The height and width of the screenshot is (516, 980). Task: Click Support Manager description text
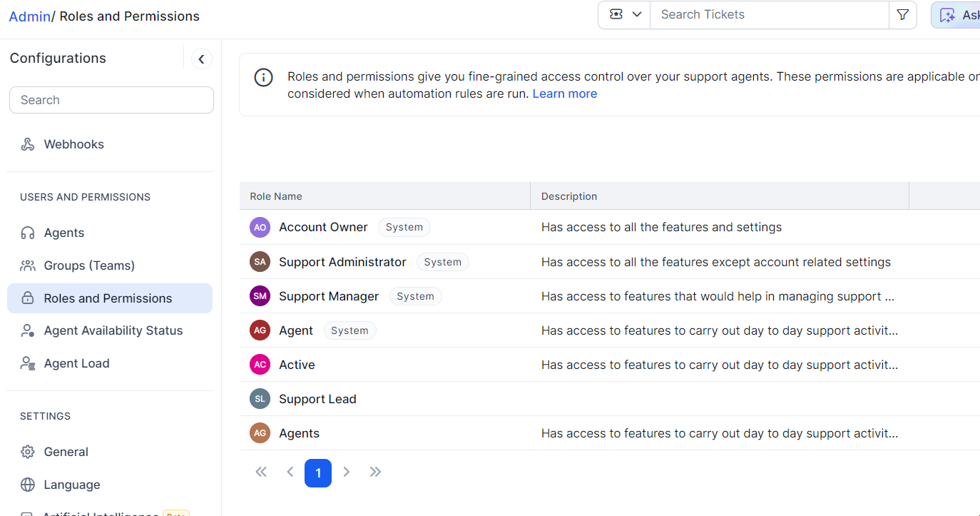tap(718, 296)
